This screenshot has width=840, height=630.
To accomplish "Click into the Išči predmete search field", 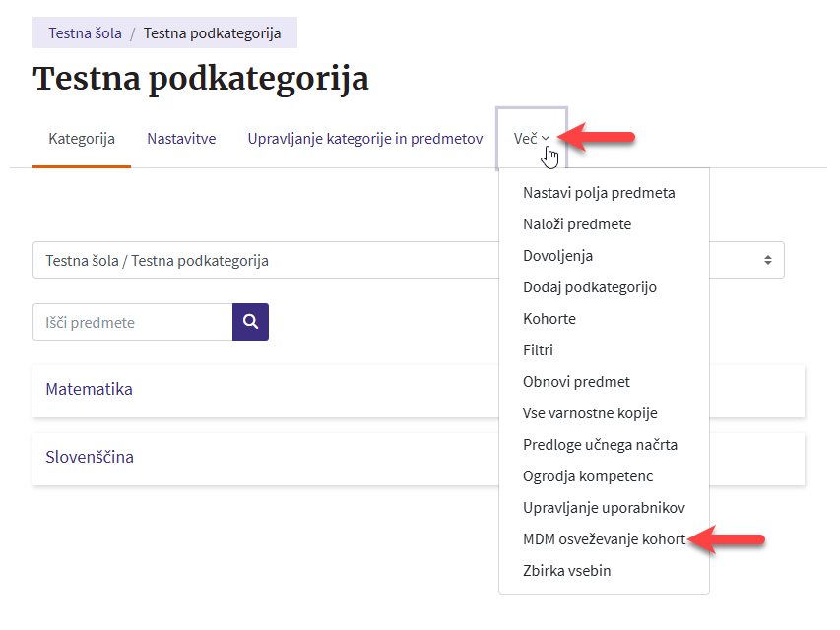I will coord(132,322).
